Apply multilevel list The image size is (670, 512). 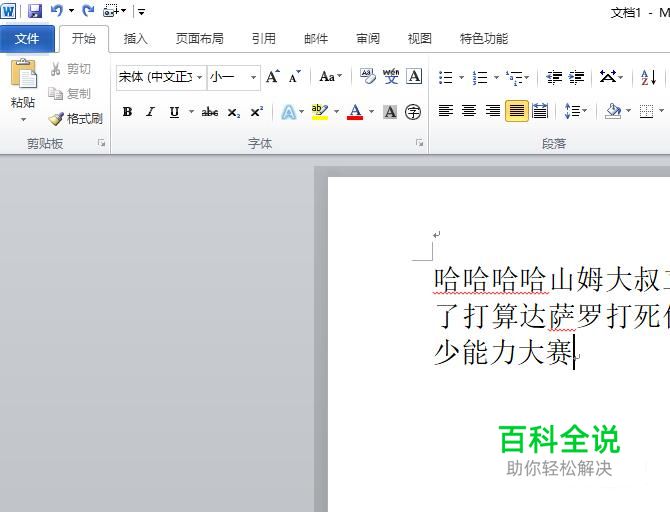[515, 77]
